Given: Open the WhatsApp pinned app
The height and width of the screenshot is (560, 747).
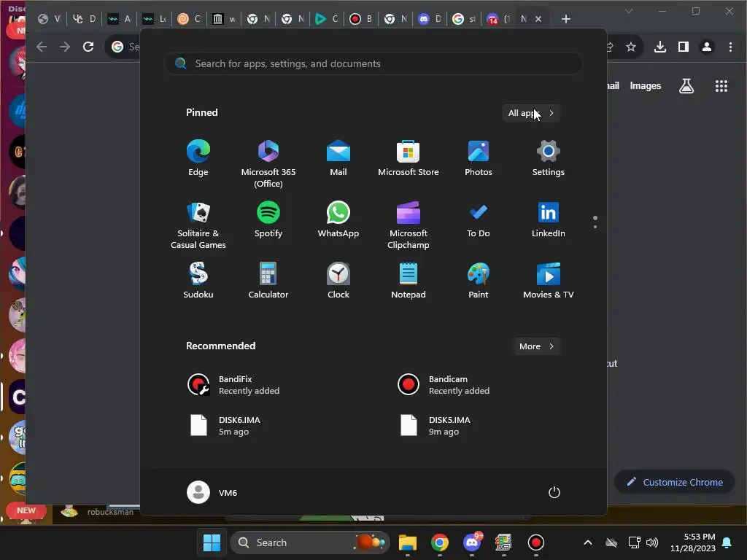Looking at the screenshot, I should pos(338,219).
